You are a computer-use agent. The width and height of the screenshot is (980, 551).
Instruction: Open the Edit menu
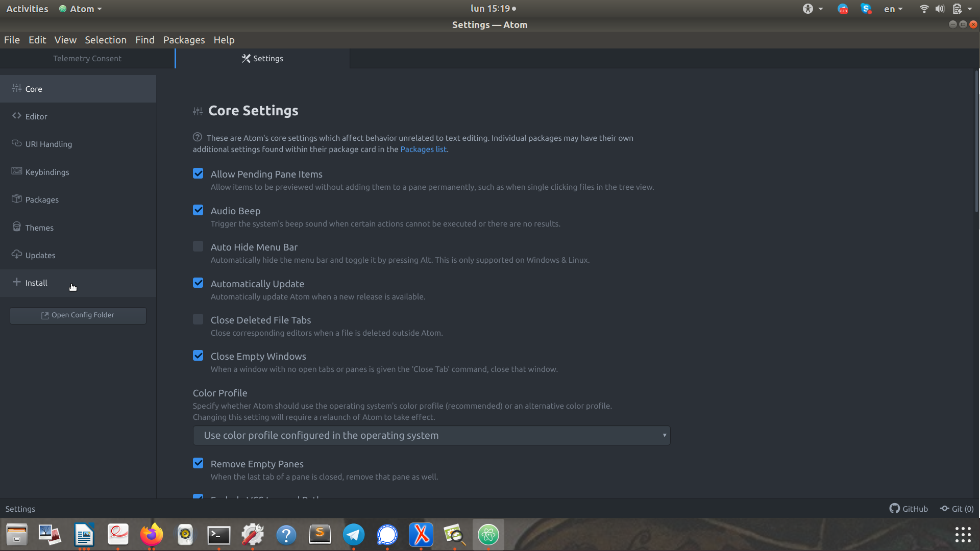coord(37,40)
